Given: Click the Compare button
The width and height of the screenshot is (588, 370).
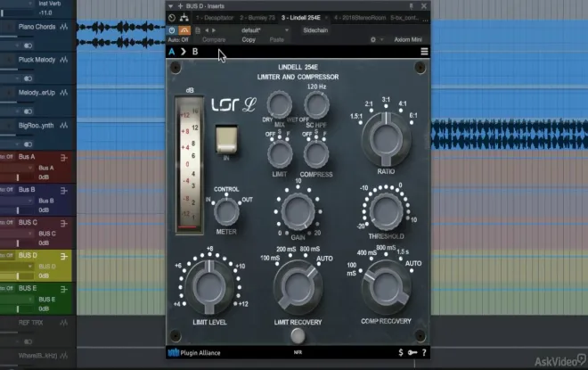Looking at the screenshot, I should pos(214,40).
